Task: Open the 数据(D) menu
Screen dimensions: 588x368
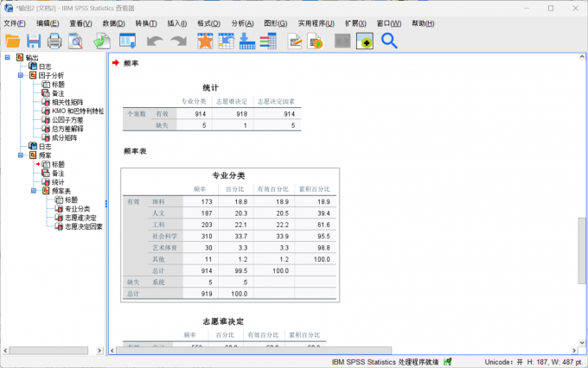Action: tap(113, 23)
